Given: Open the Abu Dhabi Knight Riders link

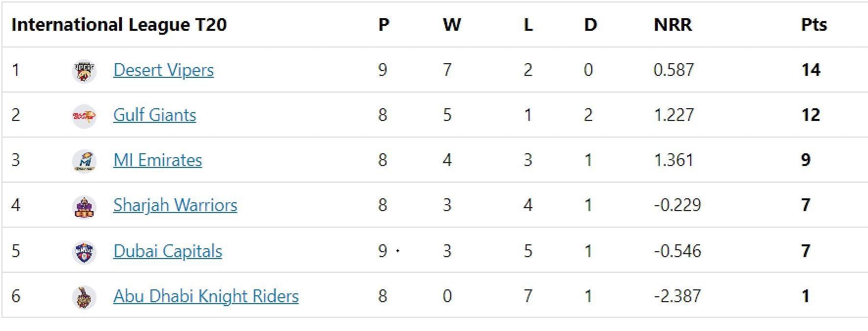Looking at the screenshot, I should 206,296.
